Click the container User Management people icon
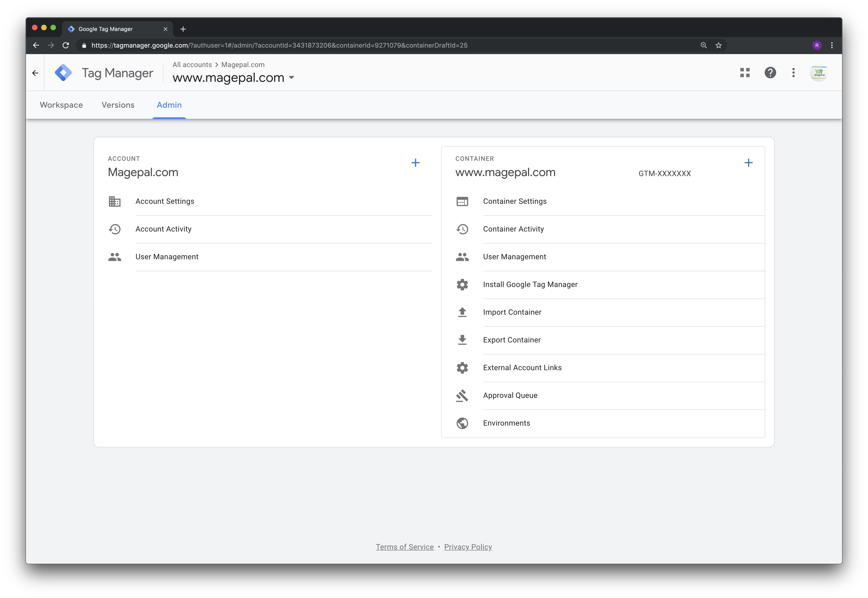This screenshot has width=868, height=598. coord(462,257)
